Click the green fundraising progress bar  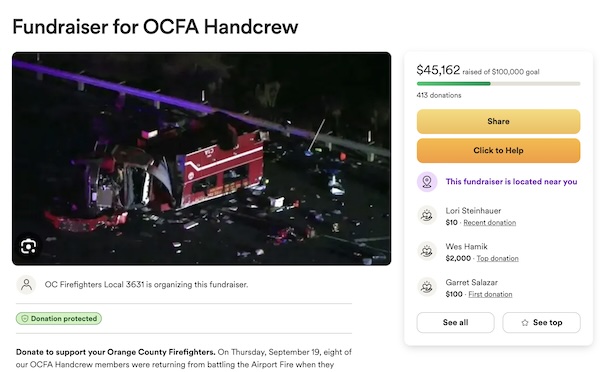(498, 83)
